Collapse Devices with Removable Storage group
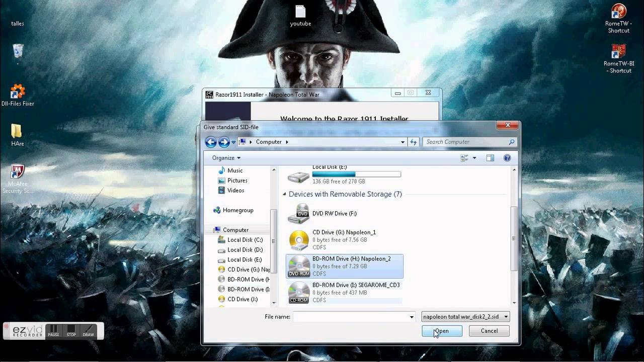 284,194
